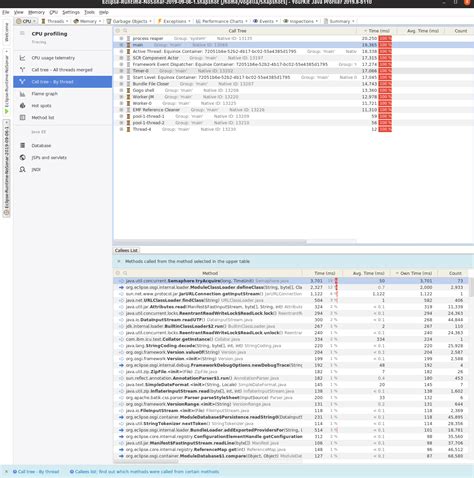Select the Callees List tab
Viewport: 474px width, 478px height.
click(126, 250)
